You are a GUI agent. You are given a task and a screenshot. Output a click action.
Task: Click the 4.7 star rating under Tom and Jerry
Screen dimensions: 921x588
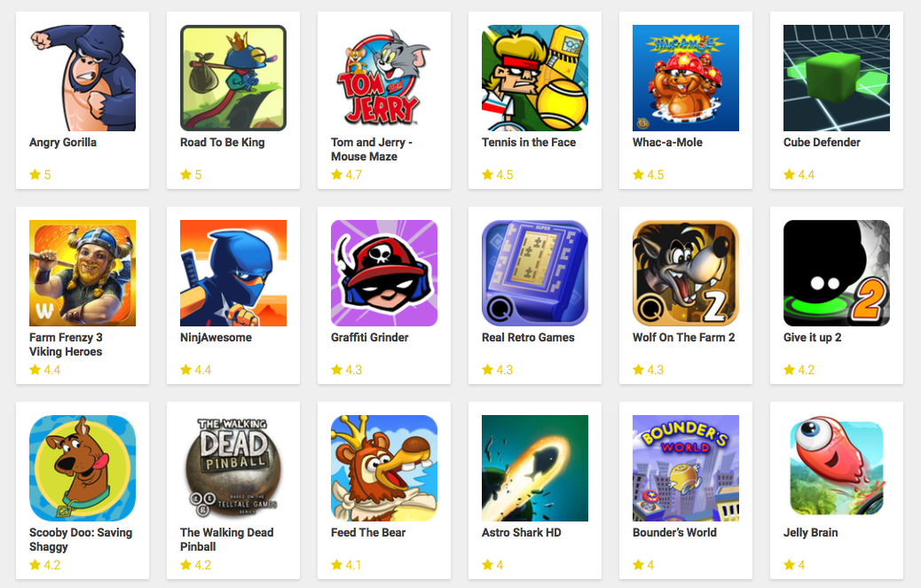[347, 175]
